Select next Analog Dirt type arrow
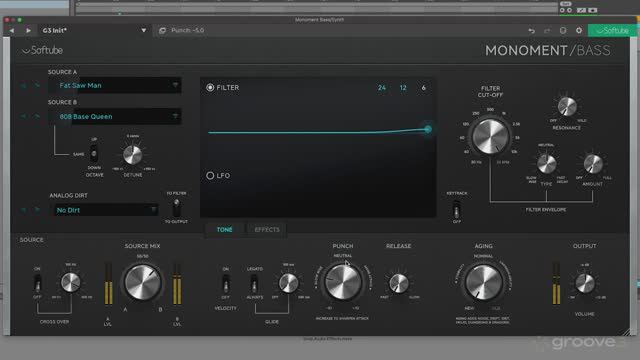This screenshot has height=360, width=640. (x=37, y=210)
